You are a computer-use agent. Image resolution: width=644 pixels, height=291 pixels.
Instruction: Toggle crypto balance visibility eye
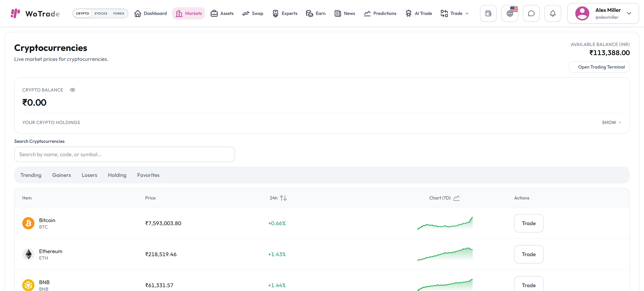[72, 90]
